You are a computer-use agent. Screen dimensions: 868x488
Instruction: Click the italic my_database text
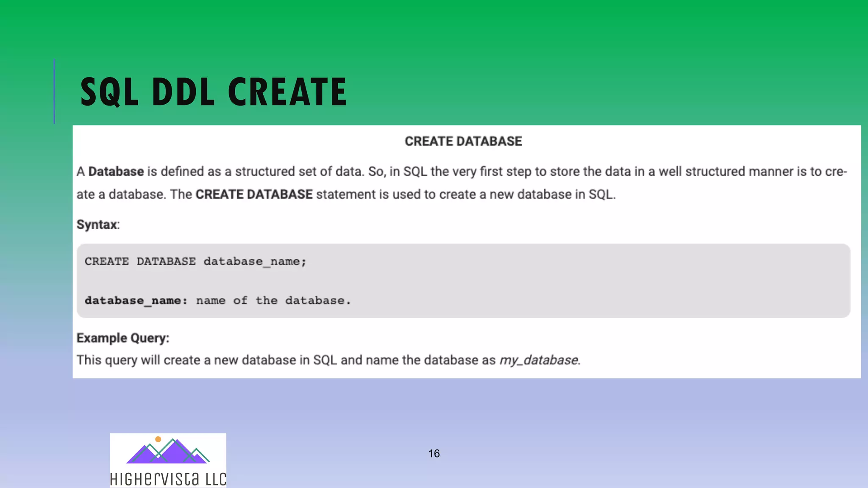539,360
